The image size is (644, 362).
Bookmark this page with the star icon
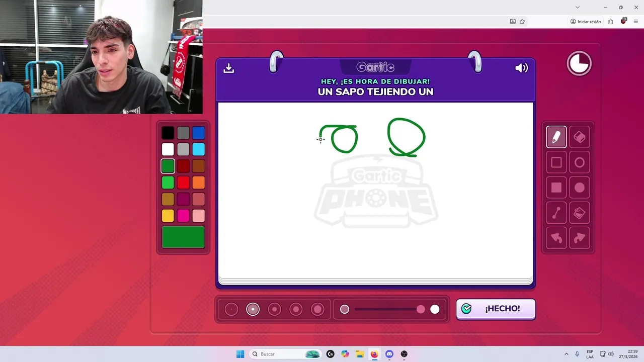522,22
